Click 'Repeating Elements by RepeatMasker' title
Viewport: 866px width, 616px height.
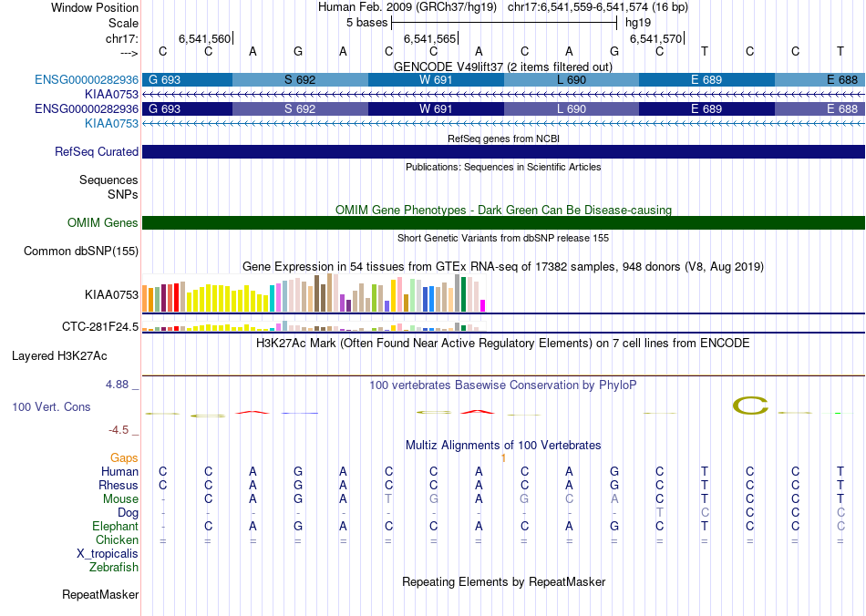pyautogui.click(x=504, y=581)
